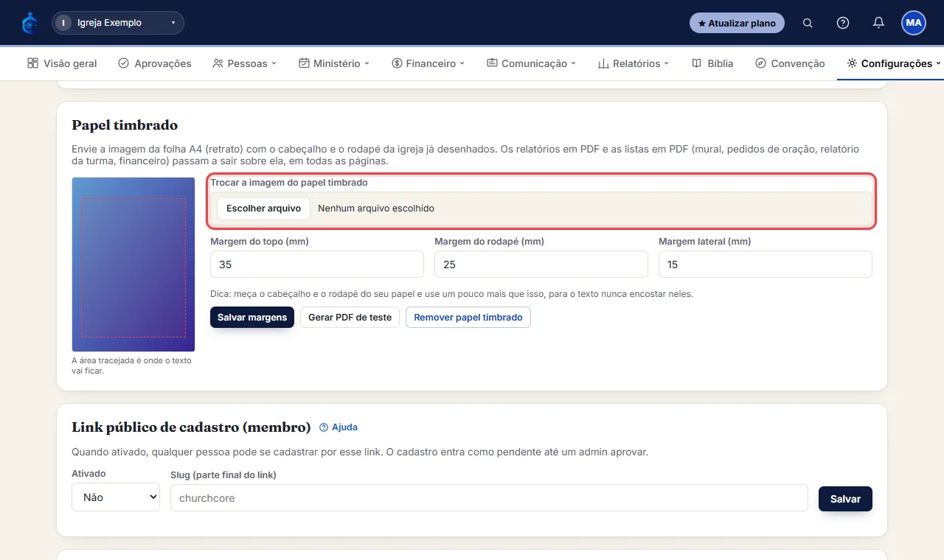Open the MA user avatar menu

914,23
